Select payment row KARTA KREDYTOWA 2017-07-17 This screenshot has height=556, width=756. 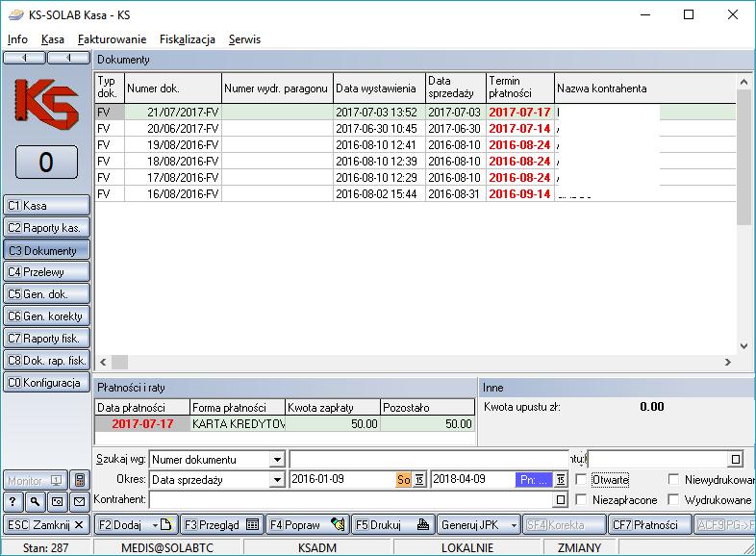point(285,424)
